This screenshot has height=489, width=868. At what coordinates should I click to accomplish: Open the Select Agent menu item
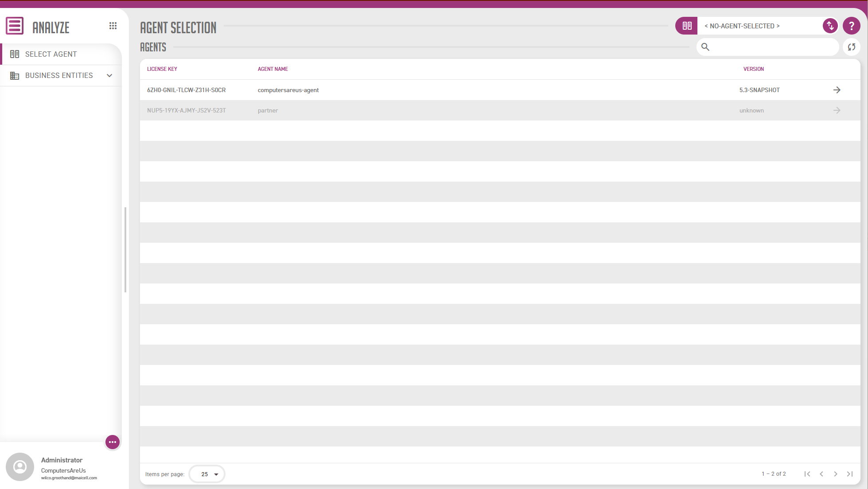click(x=61, y=54)
